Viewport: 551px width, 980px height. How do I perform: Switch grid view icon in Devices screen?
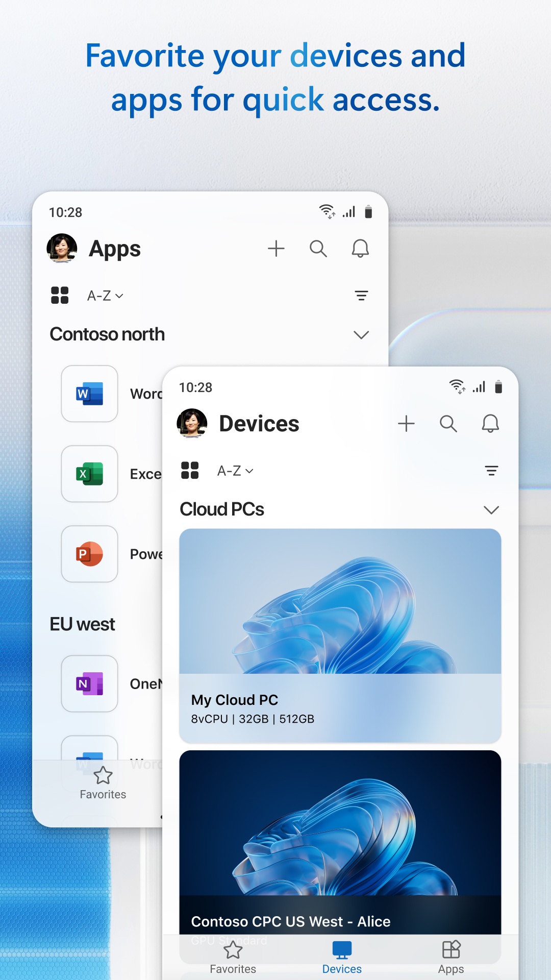[190, 471]
